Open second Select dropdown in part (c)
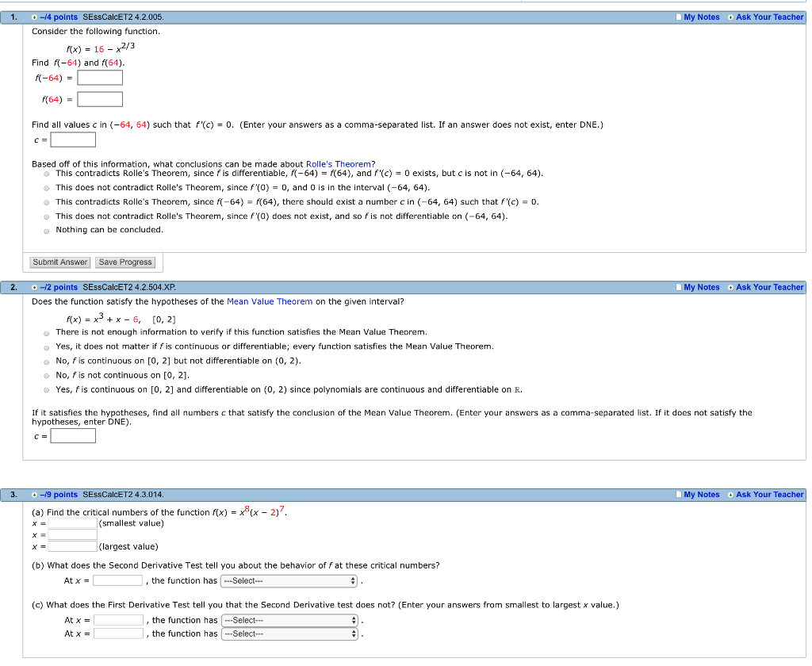The width and height of the screenshot is (812, 666). click(289, 634)
